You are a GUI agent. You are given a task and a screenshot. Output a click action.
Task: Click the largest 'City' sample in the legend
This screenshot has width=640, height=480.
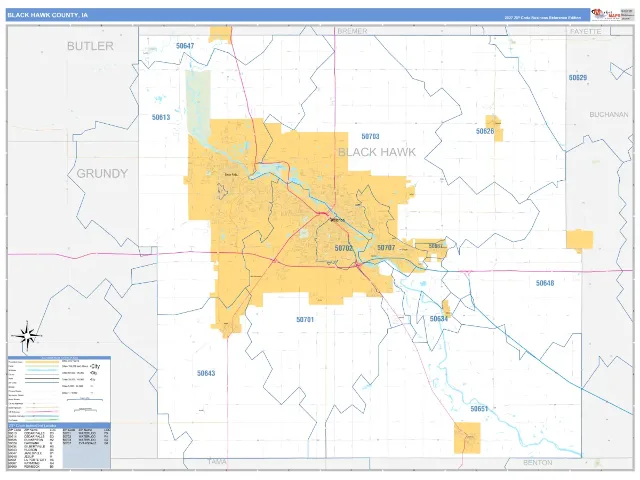(x=95, y=366)
